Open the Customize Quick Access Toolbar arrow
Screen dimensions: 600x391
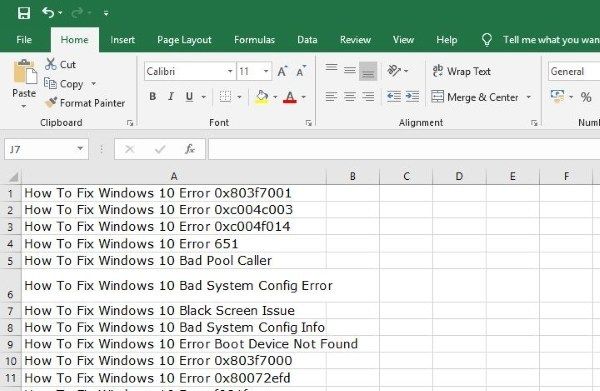(106, 13)
